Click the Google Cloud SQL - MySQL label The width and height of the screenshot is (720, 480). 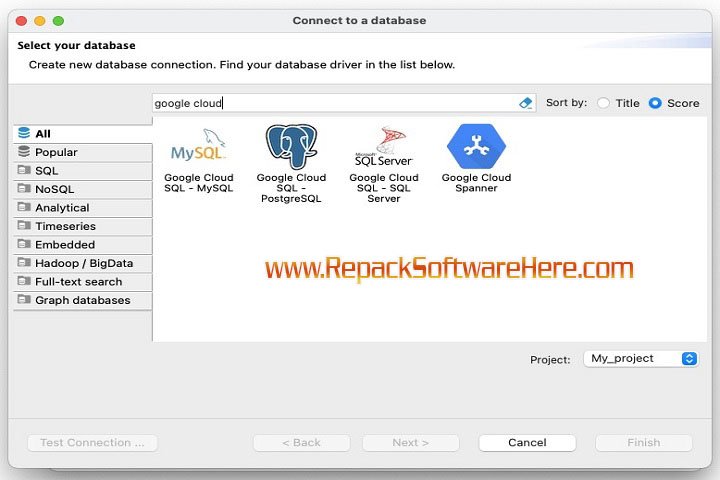click(198, 183)
